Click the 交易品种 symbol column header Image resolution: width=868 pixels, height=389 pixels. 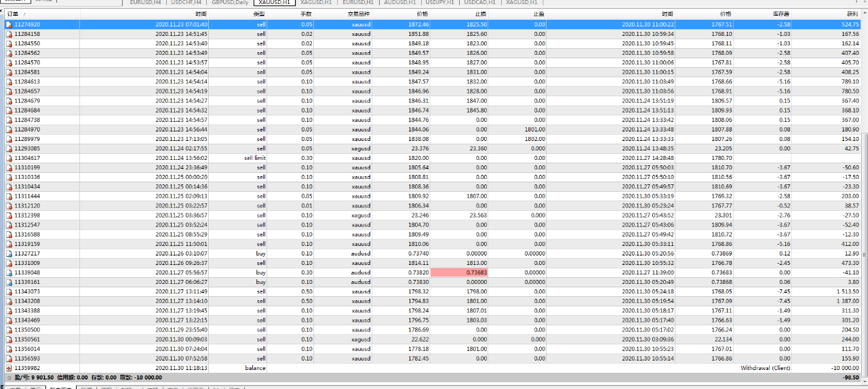[361, 14]
